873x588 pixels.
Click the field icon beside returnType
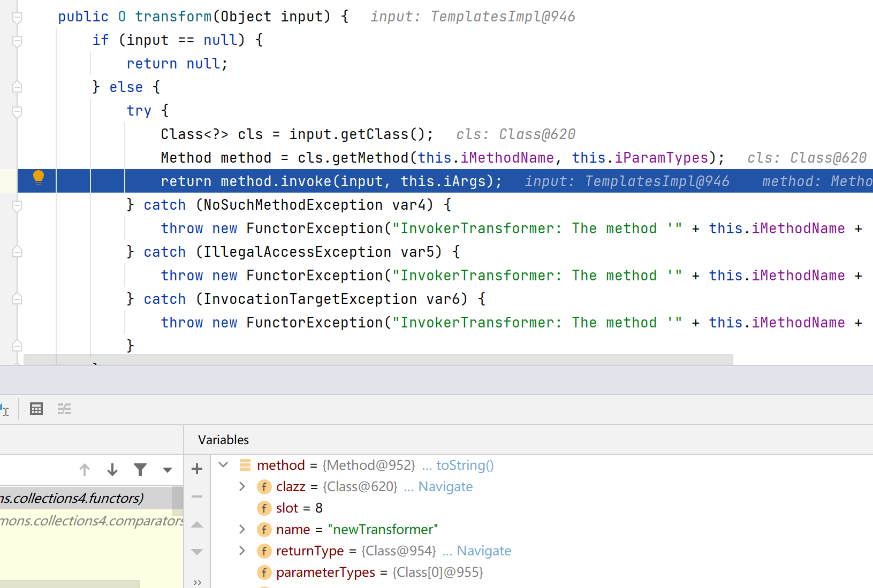[x=264, y=551]
